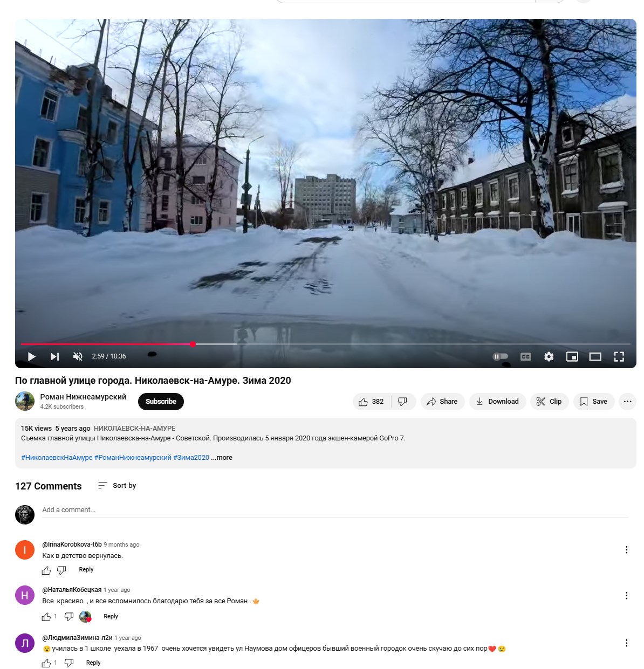This screenshot has height=669, width=644.
Task: Open the miniplayer
Action: click(x=572, y=356)
